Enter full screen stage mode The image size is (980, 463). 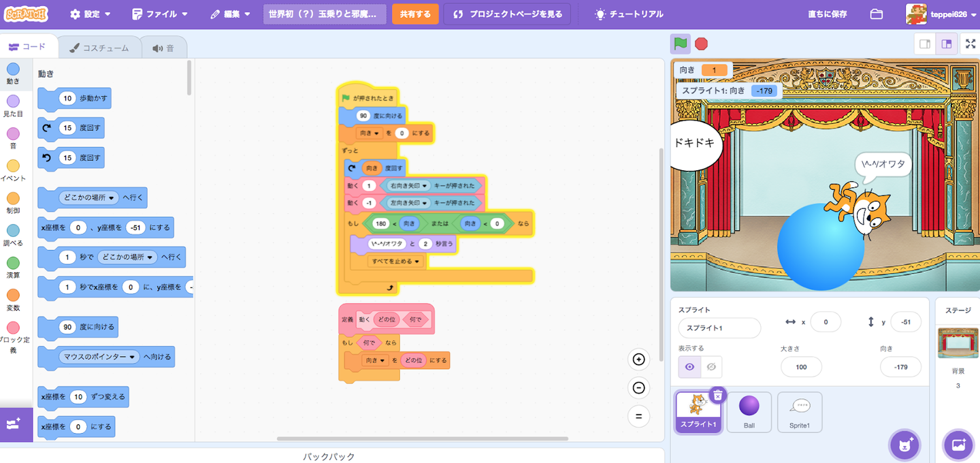[x=970, y=44]
